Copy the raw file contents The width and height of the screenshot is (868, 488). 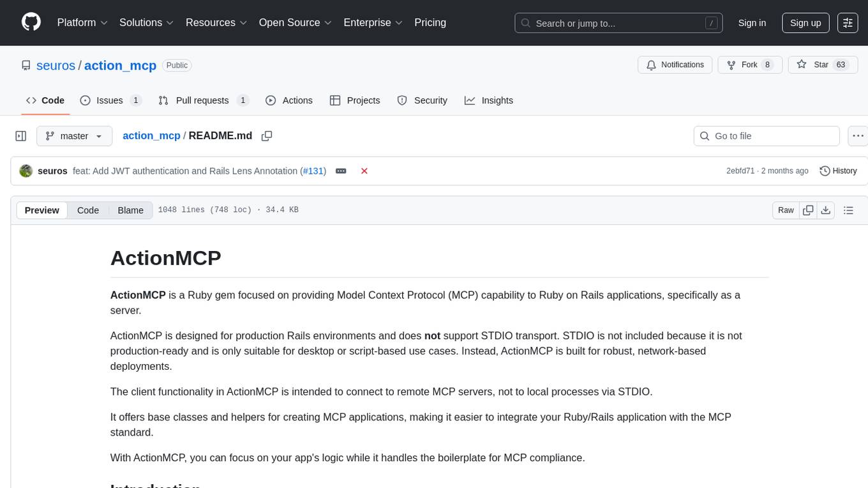point(808,210)
